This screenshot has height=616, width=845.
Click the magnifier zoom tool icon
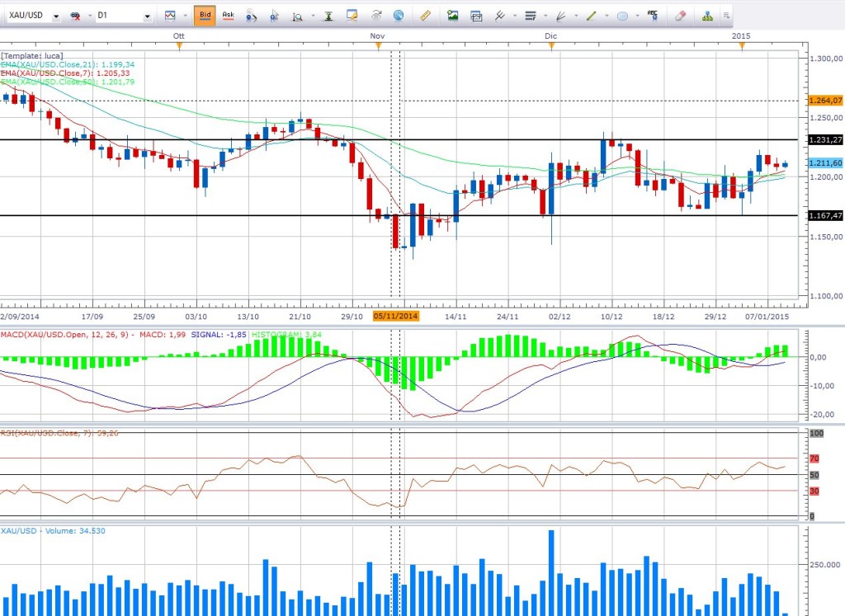pyautogui.click(x=297, y=16)
